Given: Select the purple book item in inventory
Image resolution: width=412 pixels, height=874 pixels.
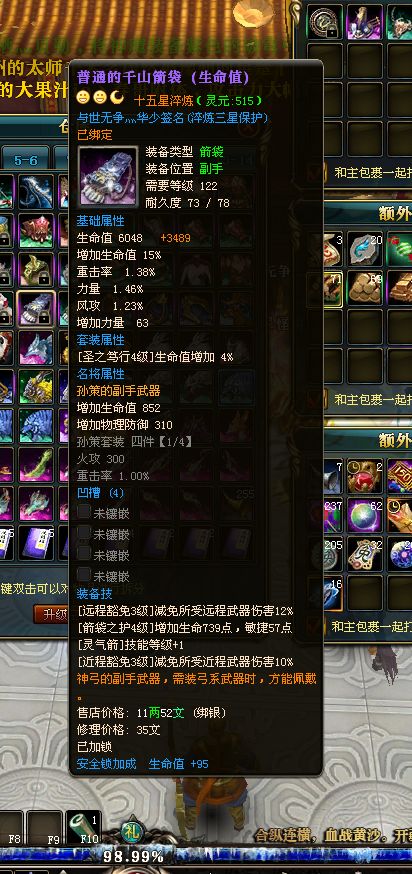Looking at the screenshot, I should (x=36, y=543).
